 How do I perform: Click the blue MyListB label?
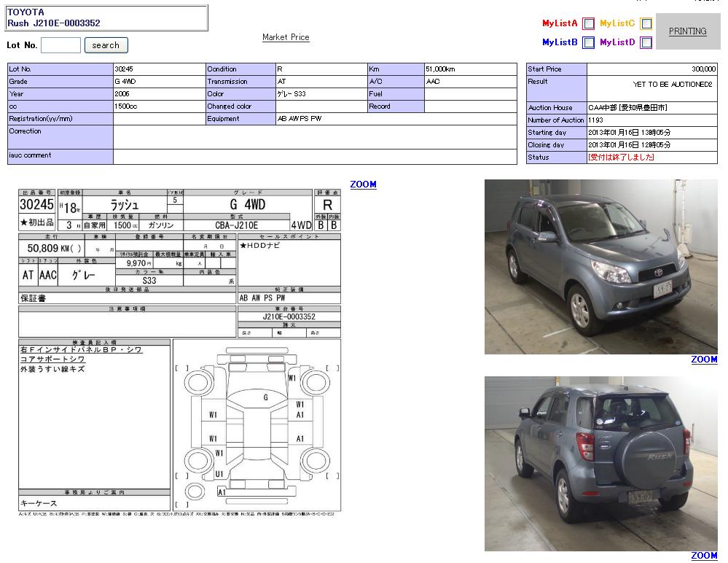click(560, 42)
